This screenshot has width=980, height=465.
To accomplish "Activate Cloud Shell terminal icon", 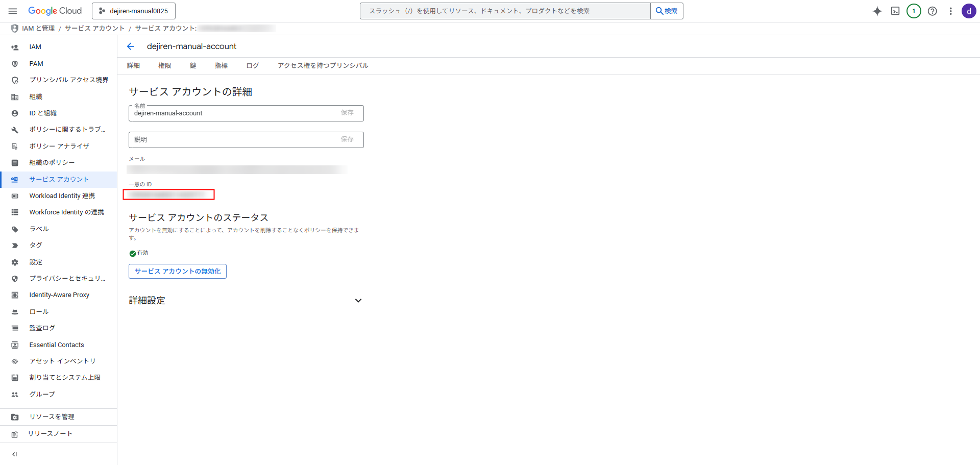I will coord(895,11).
